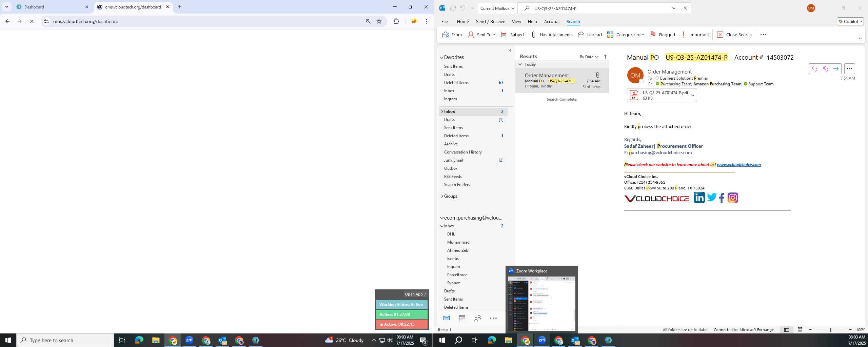Open the View tab in Outlook
Viewport: 868px width, 347px height.
516,21
